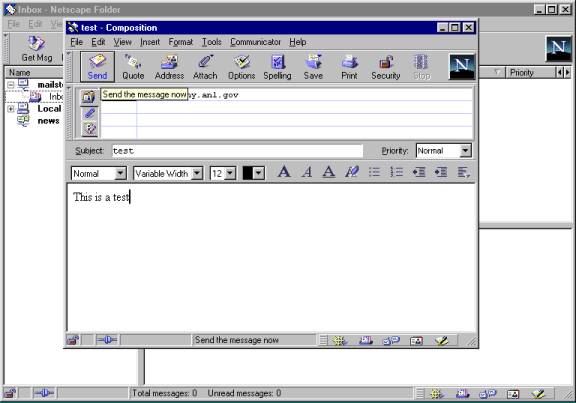Select the Inbox folder in the tree
Screen dimensions: 576x403
[x=56, y=97]
